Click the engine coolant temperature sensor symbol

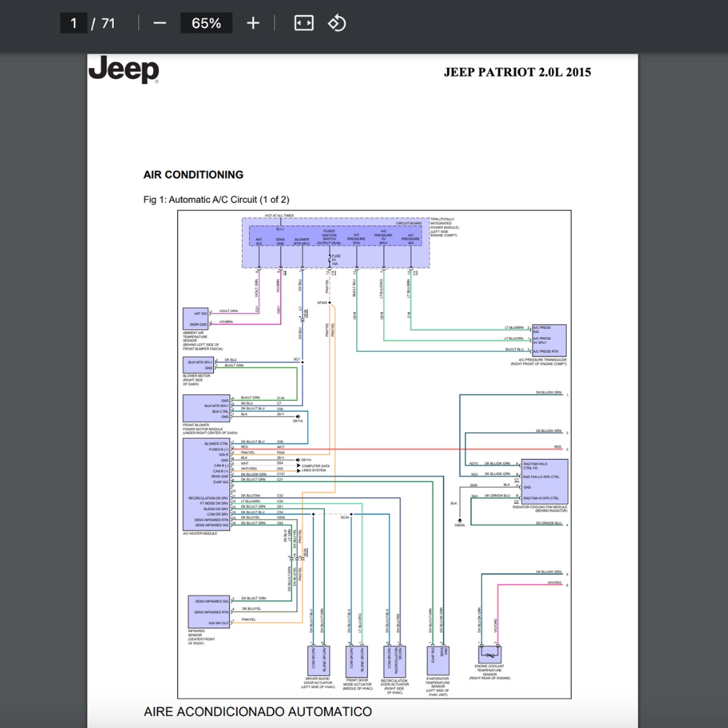tap(490, 655)
